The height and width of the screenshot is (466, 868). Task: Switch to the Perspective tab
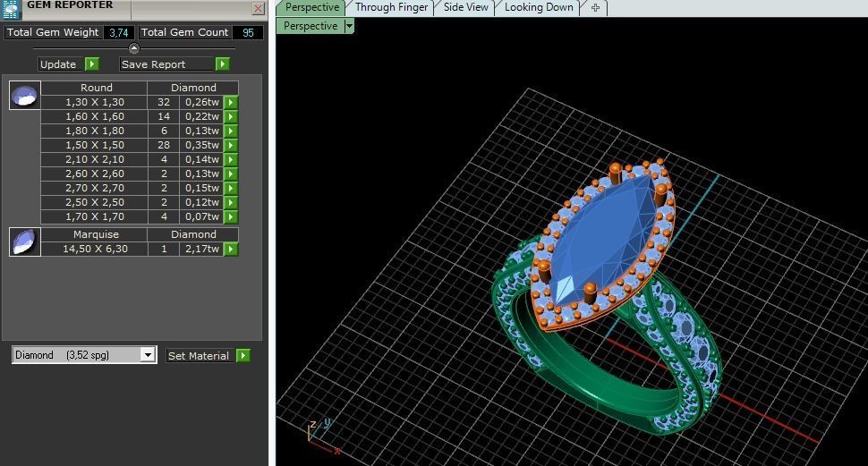click(311, 8)
